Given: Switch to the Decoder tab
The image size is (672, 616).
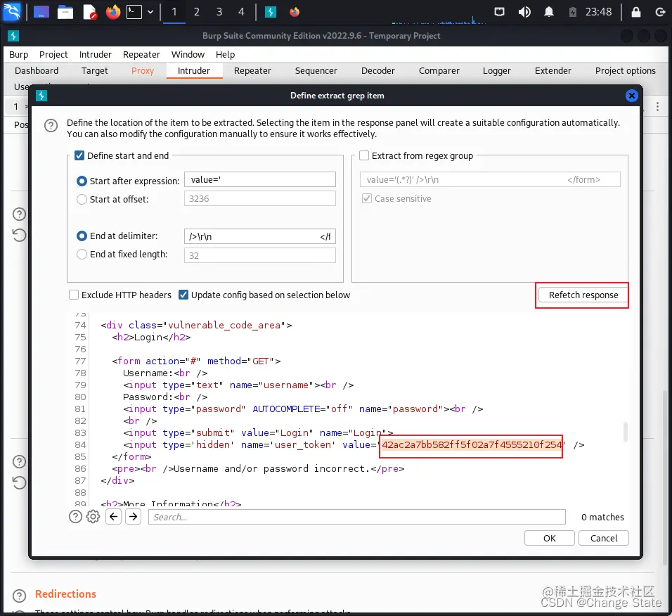Looking at the screenshot, I should pos(378,71).
